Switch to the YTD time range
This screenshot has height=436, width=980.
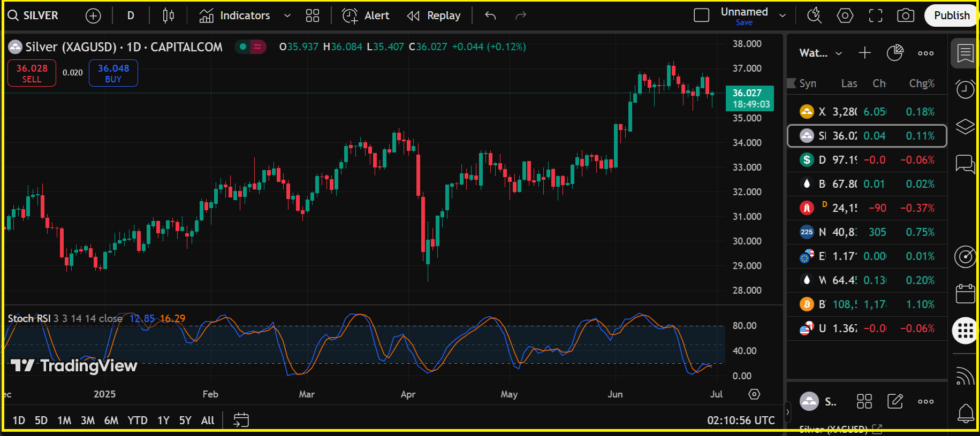tap(137, 420)
